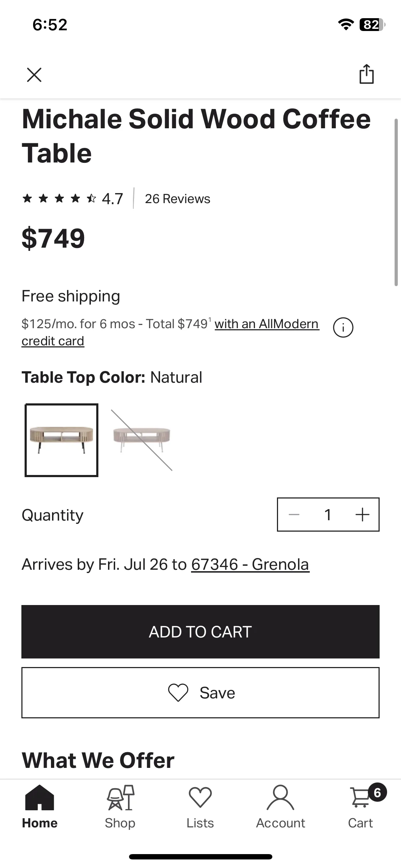Select the Natural table top color swatch
The image size is (401, 868).
click(x=61, y=440)
